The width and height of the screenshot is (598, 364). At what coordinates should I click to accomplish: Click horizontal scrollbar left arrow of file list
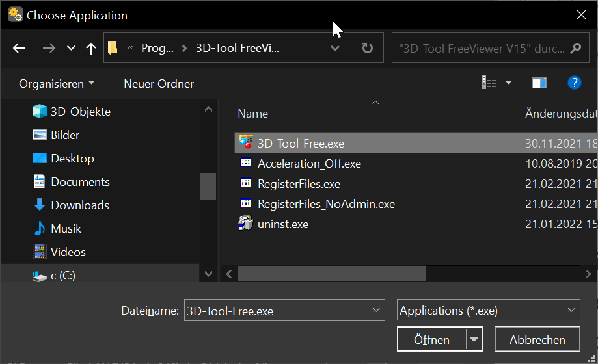tap(229, 274)
